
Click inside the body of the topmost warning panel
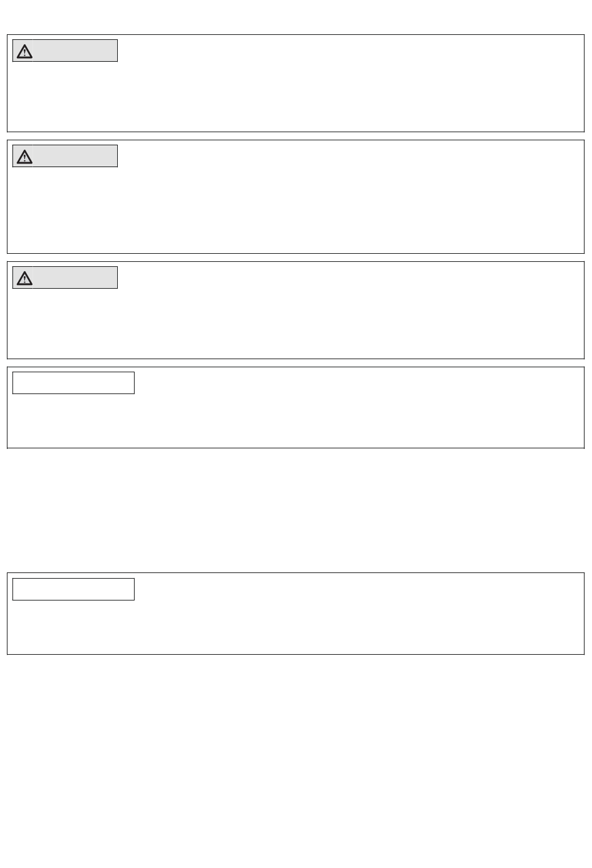pos(296,94)
